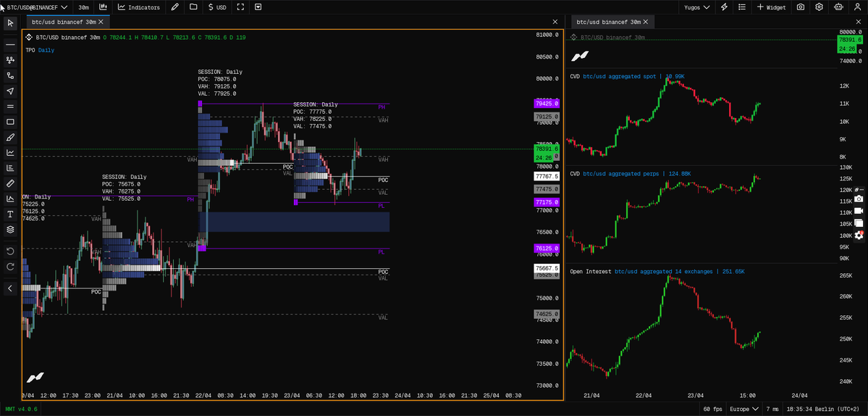The height and width of the screenshot is (416, 868).
Task: Add a new Widget
Action: tap(771, 7)
